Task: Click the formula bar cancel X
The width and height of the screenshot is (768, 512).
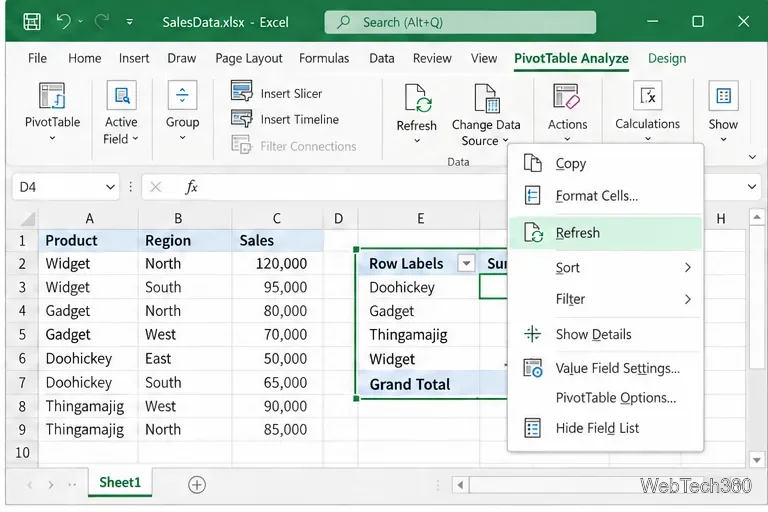Action: pyautogui.click(x=155, y=187)
